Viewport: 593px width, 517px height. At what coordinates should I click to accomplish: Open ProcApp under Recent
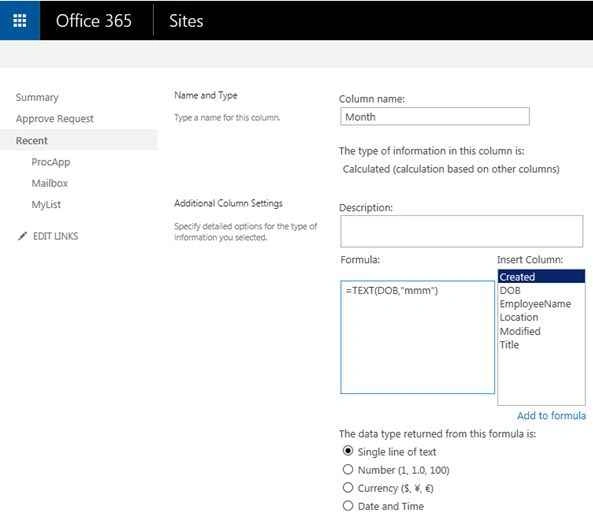[51, 162]
